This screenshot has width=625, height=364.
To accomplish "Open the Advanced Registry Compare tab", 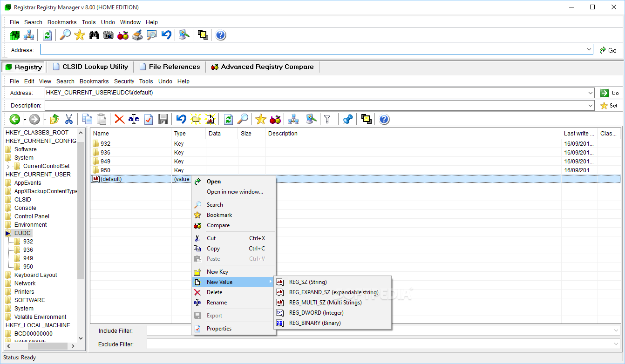I will [x=262, y=67].
